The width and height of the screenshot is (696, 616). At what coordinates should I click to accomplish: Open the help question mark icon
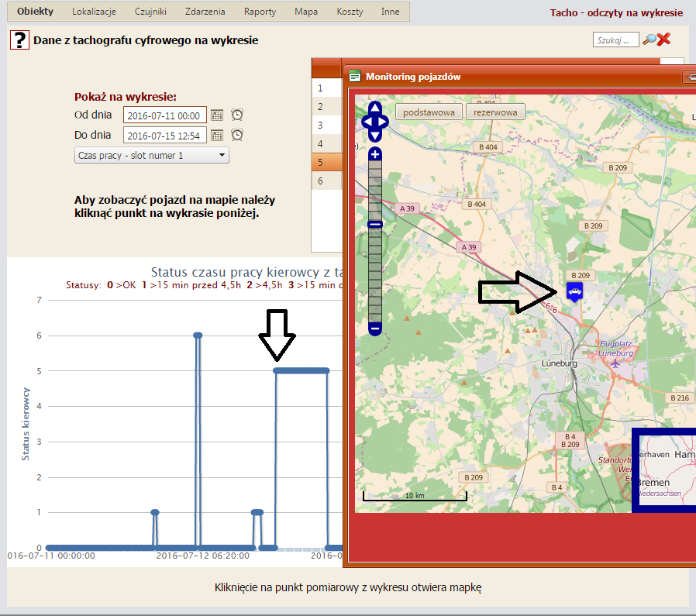tap(19, 40)
